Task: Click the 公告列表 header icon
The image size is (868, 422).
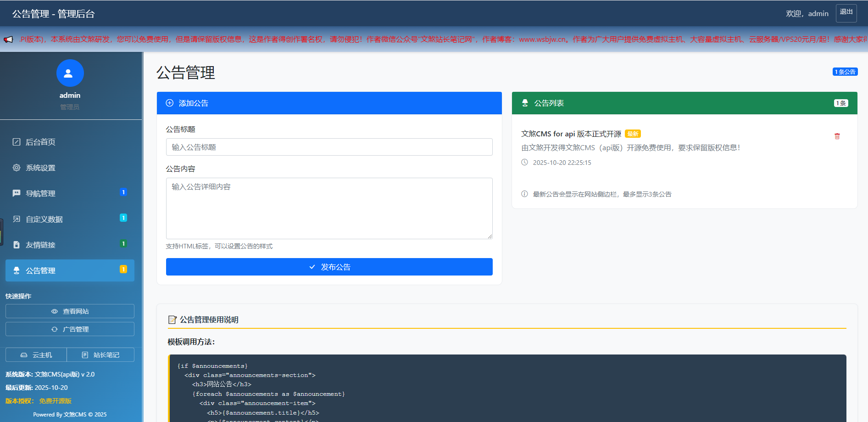Action: coord(525,103)
